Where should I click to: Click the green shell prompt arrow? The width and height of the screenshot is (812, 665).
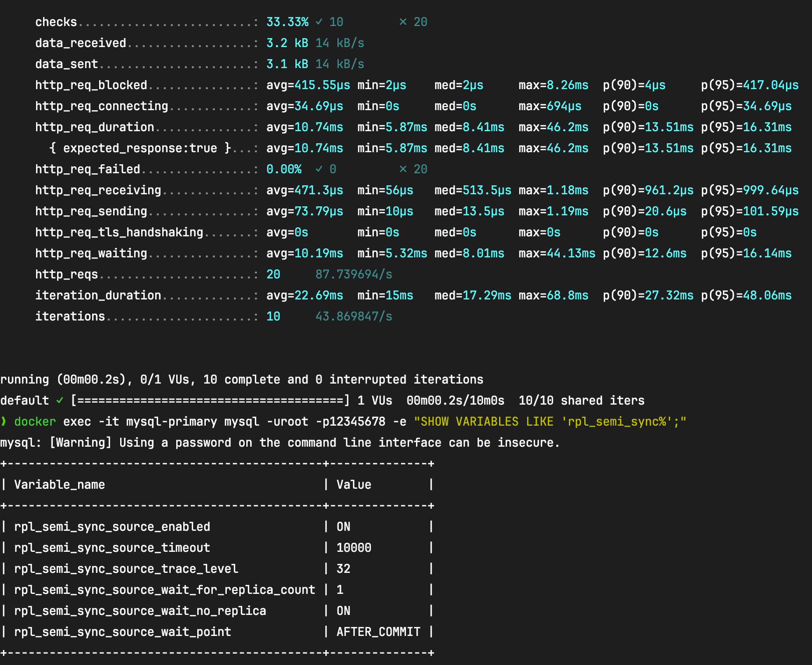pos(4,421)
